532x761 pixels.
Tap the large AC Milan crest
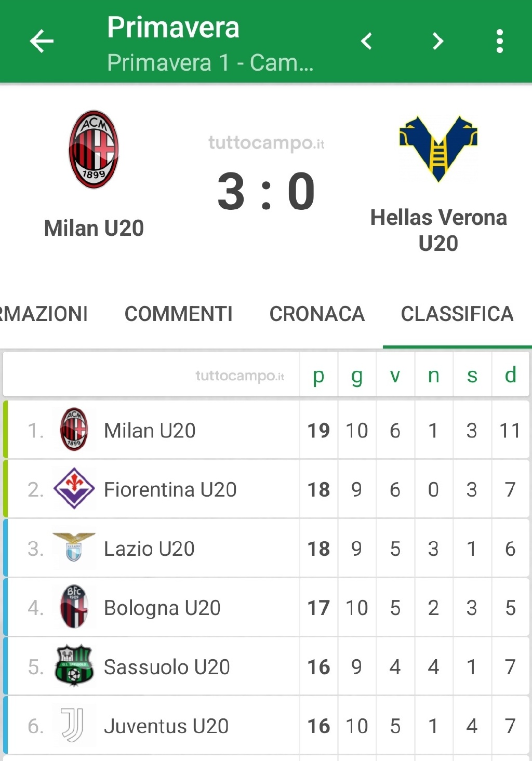94,149
